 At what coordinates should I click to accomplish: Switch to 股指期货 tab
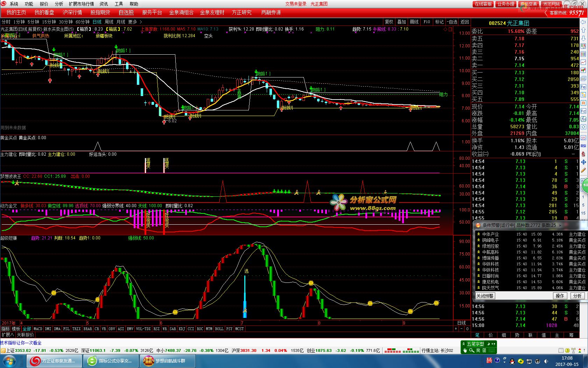100,12
